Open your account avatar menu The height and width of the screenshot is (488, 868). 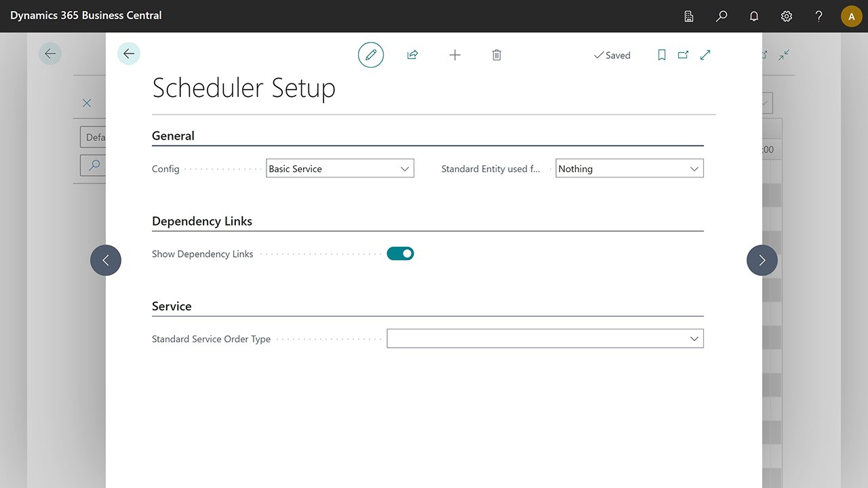[x=851, y=16]
